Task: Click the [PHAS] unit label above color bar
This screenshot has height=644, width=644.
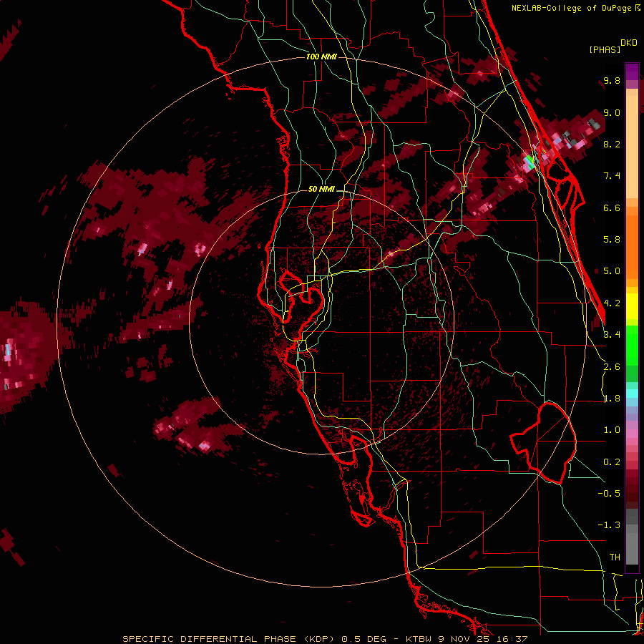Action: 605,50
